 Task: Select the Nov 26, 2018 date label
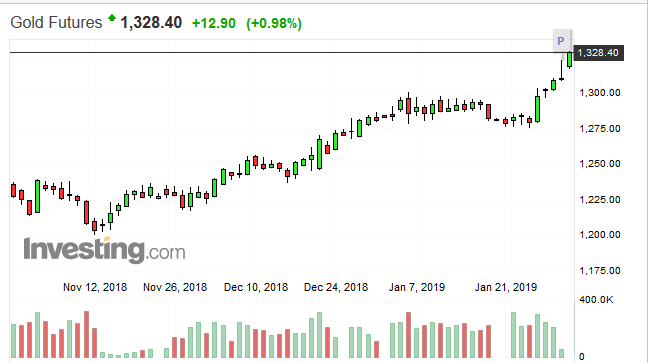pyautogui.click(x=175, y=287)
